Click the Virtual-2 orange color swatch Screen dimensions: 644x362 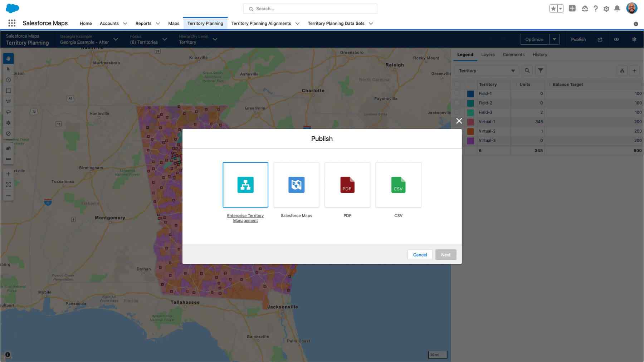pyautogui.click(x=470, y=131)
